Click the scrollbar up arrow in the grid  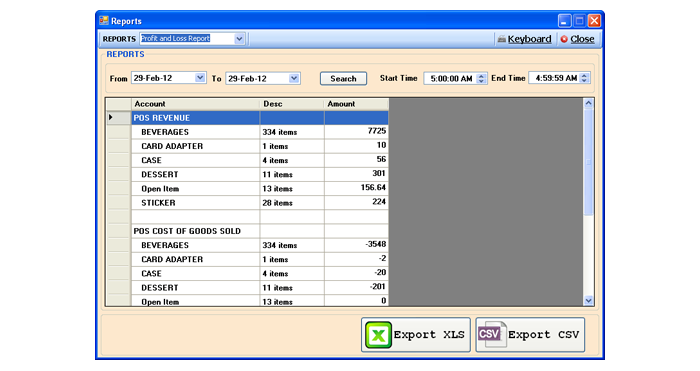588,104
